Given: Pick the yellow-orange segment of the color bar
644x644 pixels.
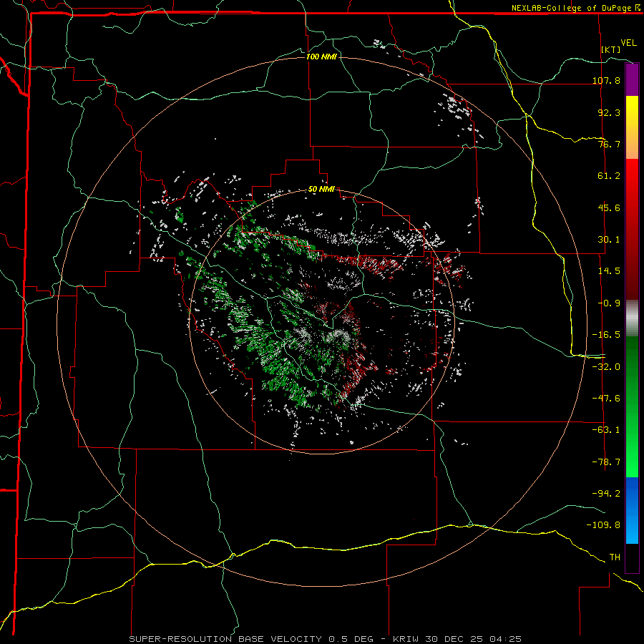Looking at the screenshot, I should pos(632,127).
